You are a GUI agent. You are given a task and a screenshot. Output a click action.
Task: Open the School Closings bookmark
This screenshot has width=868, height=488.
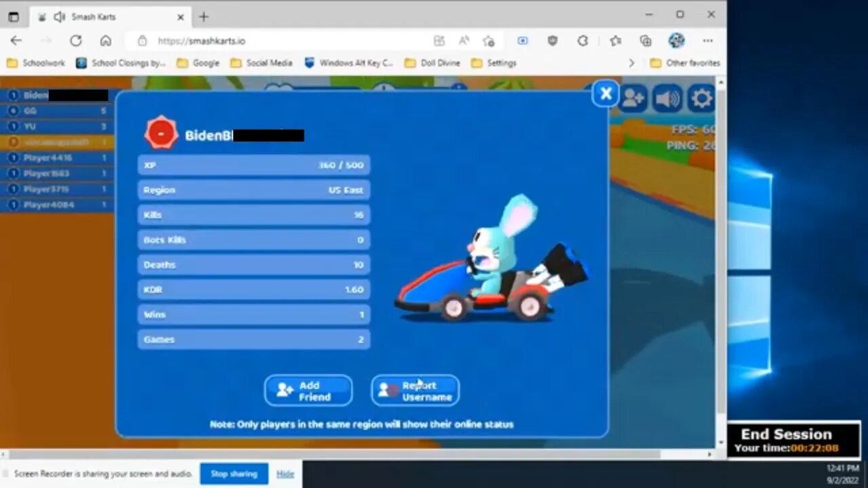[x=121, y=63]
